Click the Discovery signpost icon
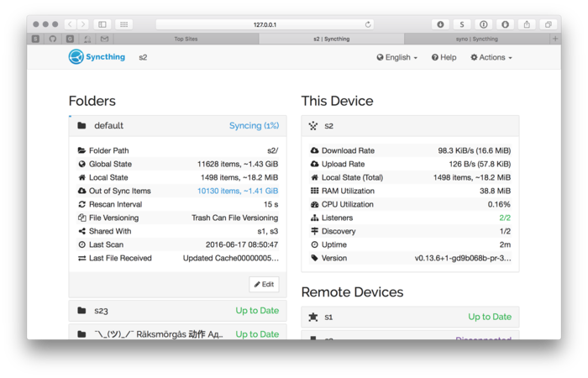Screen dimensions: 588x378 coord(315,231)
